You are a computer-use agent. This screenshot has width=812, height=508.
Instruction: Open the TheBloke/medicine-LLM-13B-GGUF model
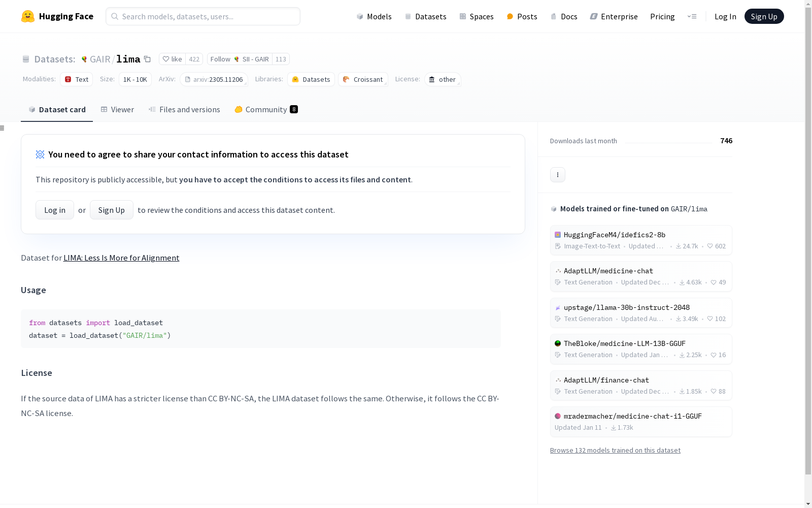click(641, 349)
